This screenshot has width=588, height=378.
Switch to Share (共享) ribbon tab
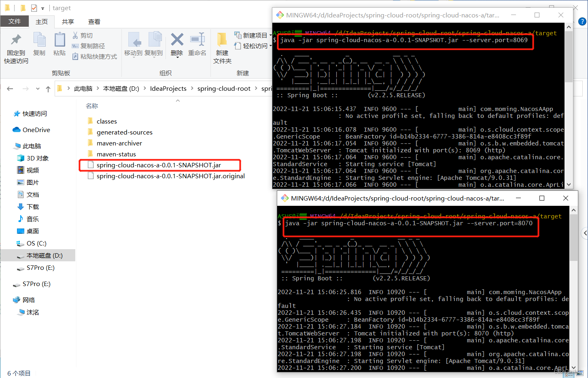68,21
